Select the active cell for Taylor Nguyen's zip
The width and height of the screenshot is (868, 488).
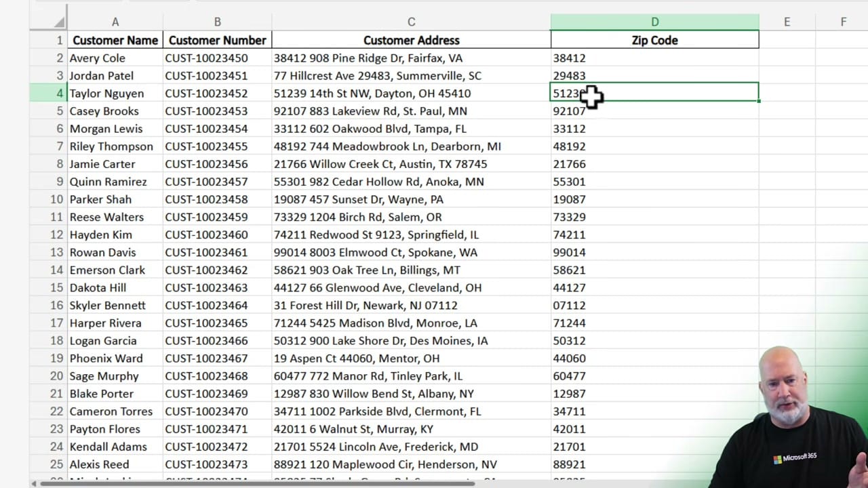(x=654, y=93)
